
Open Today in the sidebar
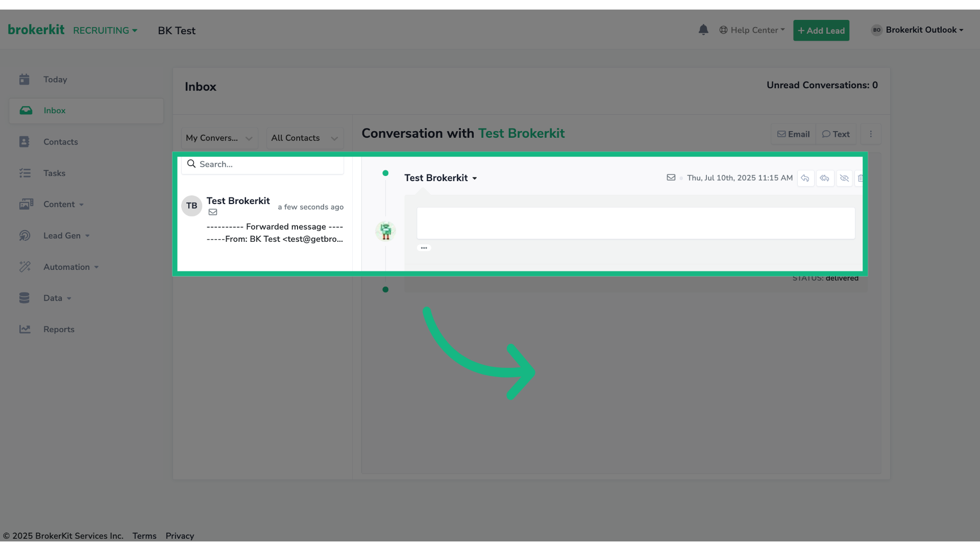(55, 80)
